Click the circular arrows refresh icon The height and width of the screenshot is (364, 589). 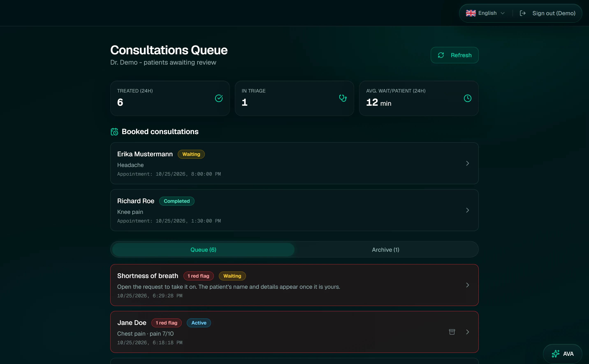tap(441, 55)
